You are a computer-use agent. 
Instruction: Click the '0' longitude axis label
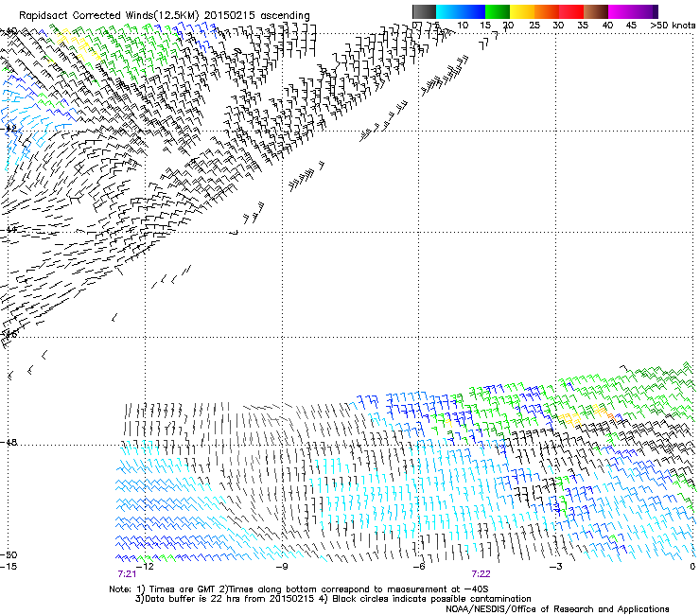point(692,567)
